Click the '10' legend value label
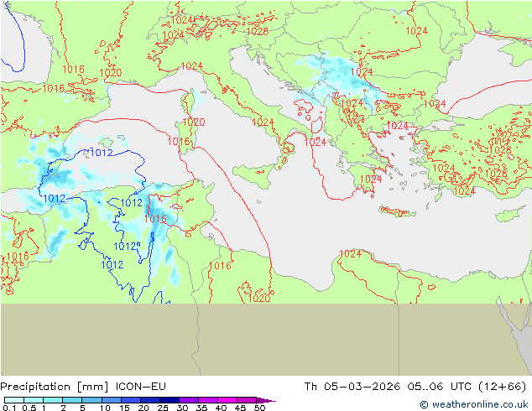This screenshot has width=532, height=411. coord(105,408)
